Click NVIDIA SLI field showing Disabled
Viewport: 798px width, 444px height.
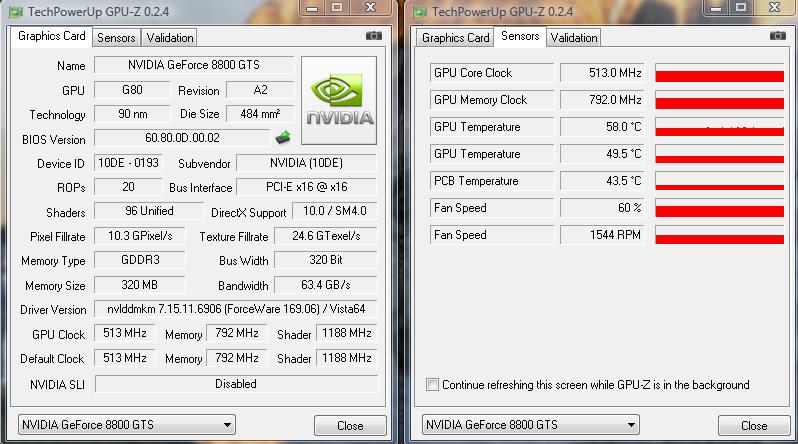coord(236,383)
